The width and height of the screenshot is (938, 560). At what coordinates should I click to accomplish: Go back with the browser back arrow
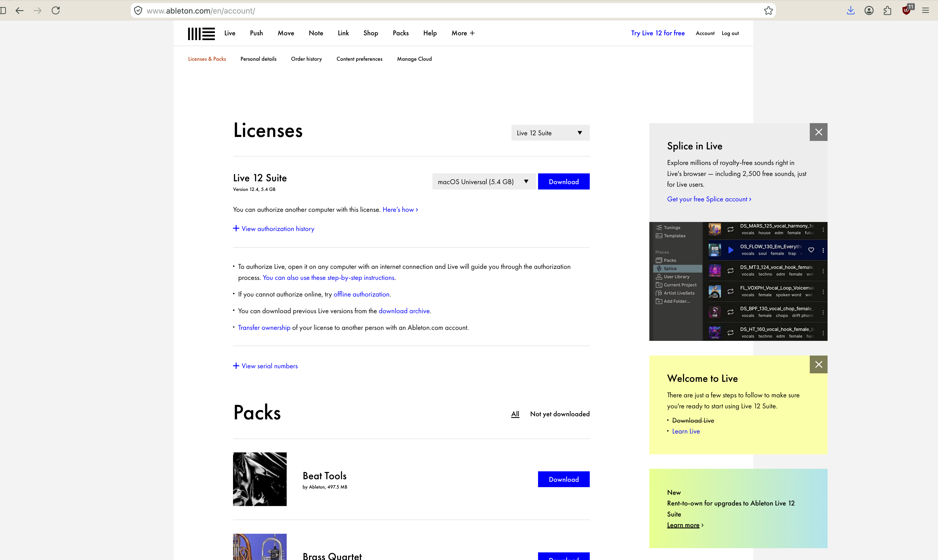(19, 10)
